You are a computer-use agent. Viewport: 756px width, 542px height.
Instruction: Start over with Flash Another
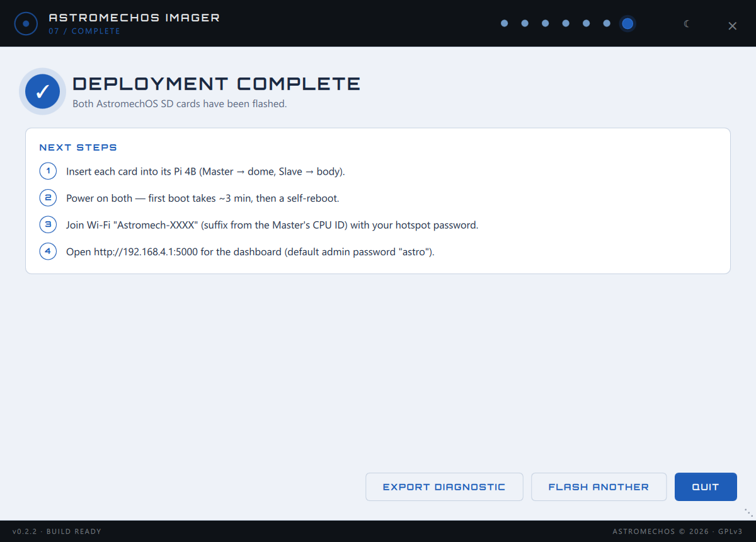(598, 487)
